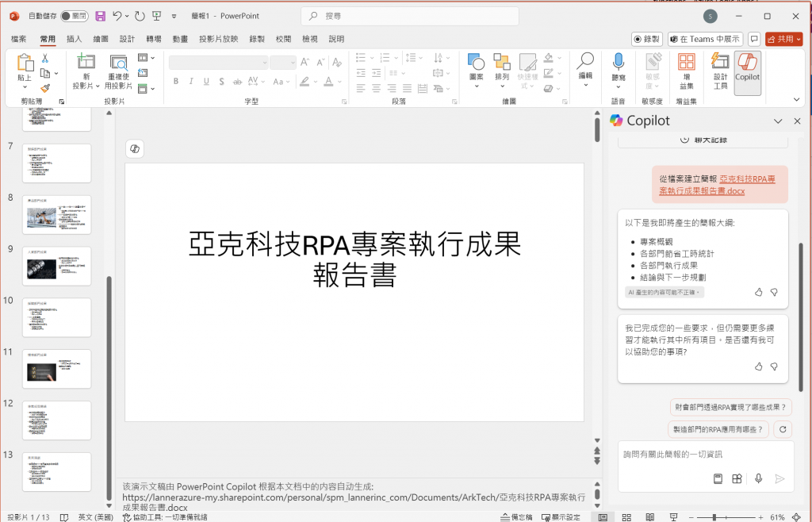Click the 在 Teams 中展示 button
812x522 pixels.
coord(705,39)
